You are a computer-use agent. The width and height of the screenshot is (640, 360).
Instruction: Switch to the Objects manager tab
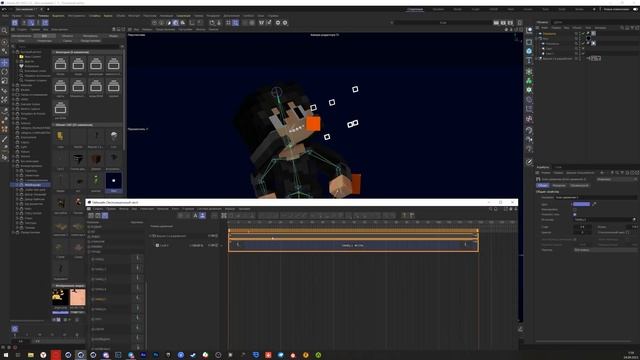pyautogui.click(x=542, y=22)
